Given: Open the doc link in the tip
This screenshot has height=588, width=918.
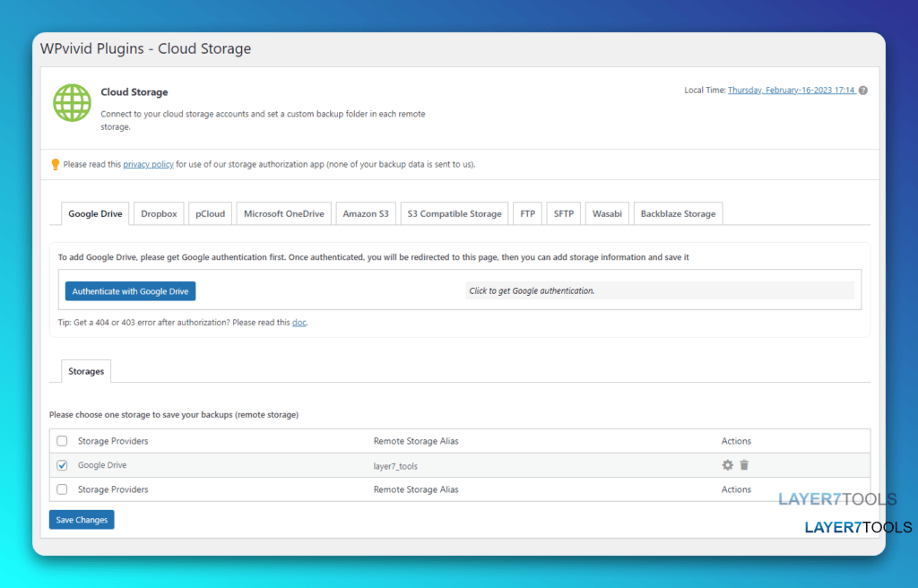Looking at the screenshot, I should point(299,323).
